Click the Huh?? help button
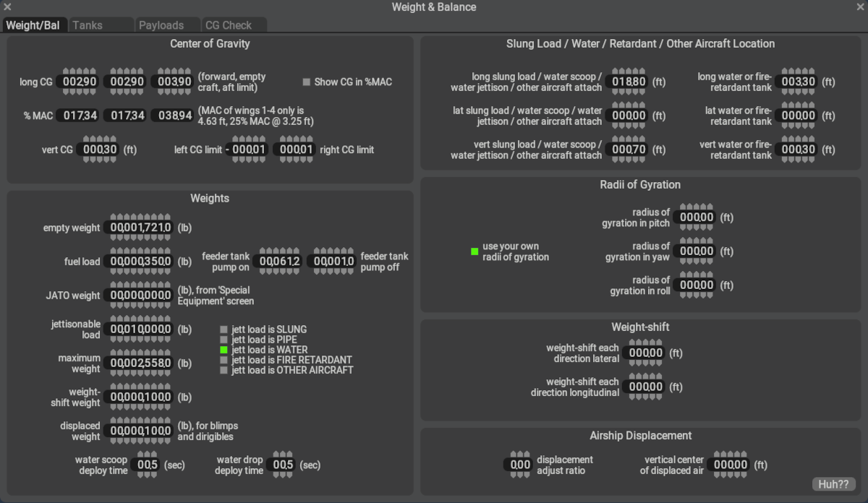868x503 pixels. tap(833, 484)
